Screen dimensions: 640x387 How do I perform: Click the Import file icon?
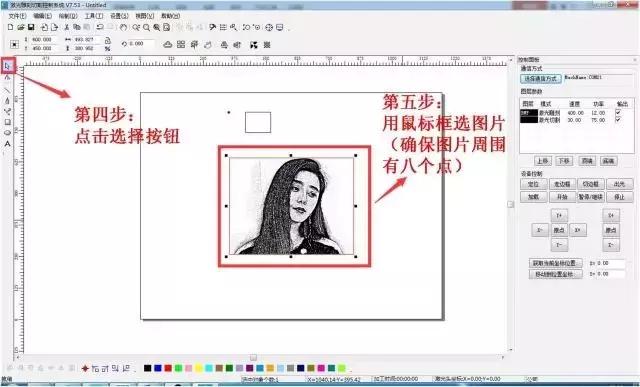pos(44,27)
